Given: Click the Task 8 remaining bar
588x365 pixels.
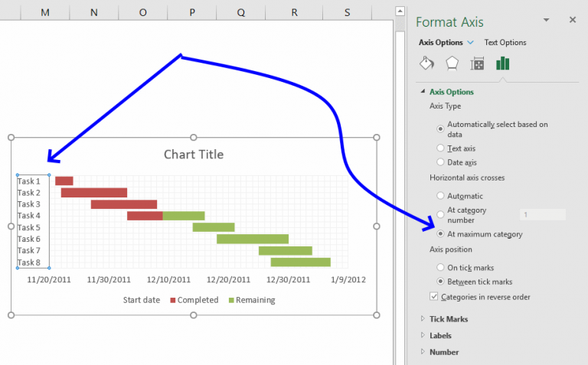Looking at the screenshot, I should pyautogui.click(x=301, y=262).
